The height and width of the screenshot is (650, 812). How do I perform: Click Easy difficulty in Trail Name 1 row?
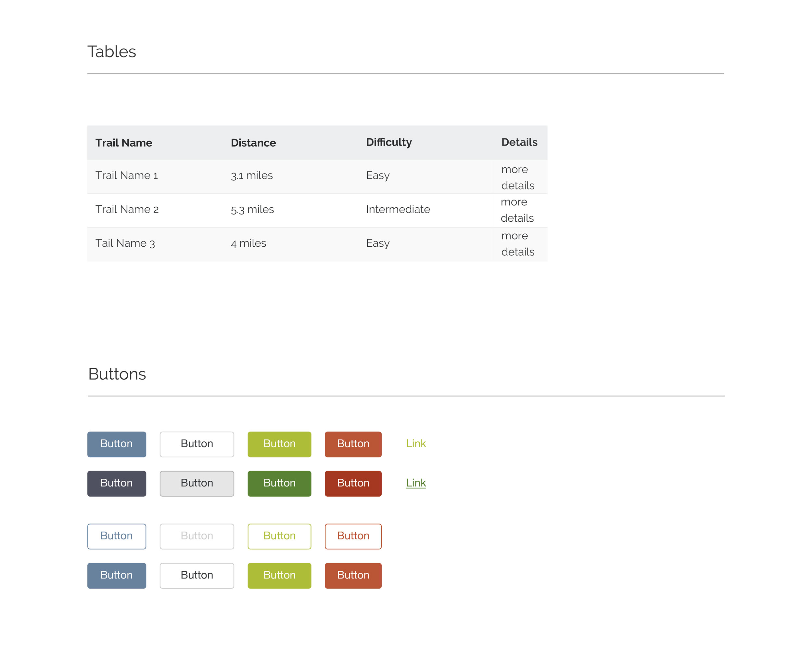click(x=378, y=176)
